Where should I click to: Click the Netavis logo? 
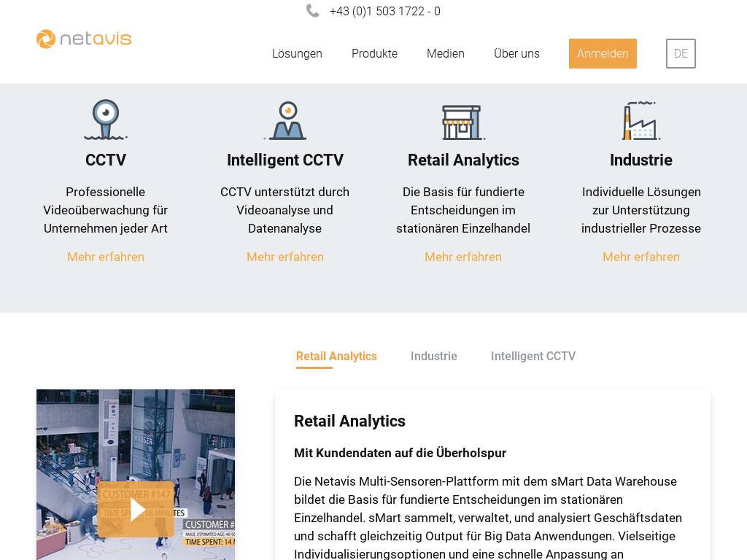pos(84,39)
